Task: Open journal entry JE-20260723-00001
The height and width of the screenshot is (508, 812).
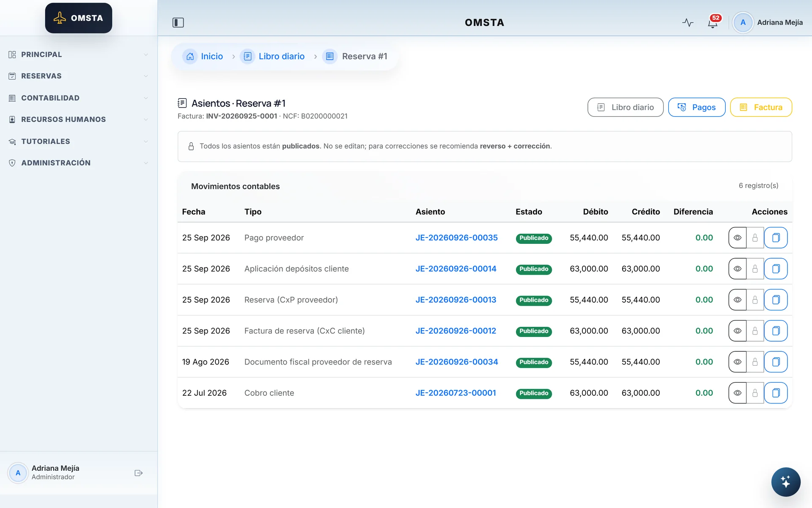Action: 455,393
